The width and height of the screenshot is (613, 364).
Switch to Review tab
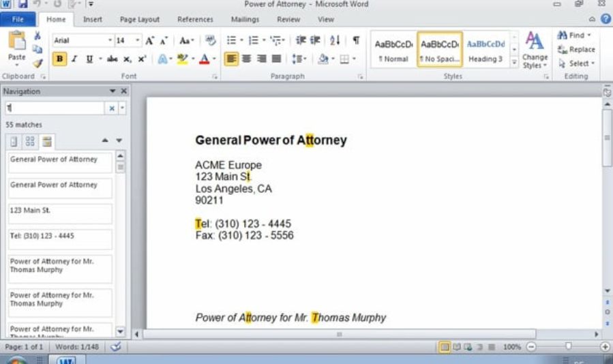tap(288, 19)
